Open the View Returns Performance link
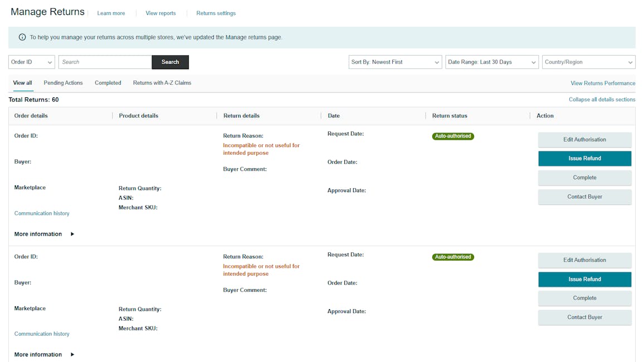 (x=603, y=84)
